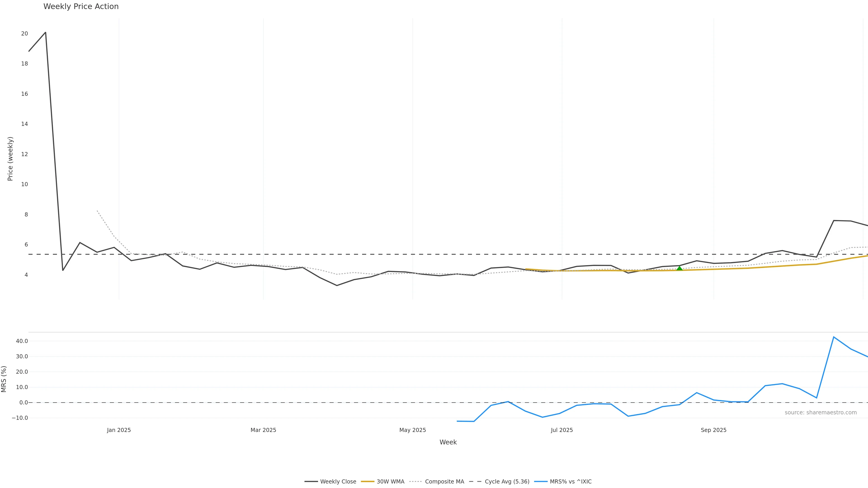The width and height of the screenshot is (868, 488).
Task: Toggle the Cycle Avg (5.36) legend entry
Action: coord(507,482)
